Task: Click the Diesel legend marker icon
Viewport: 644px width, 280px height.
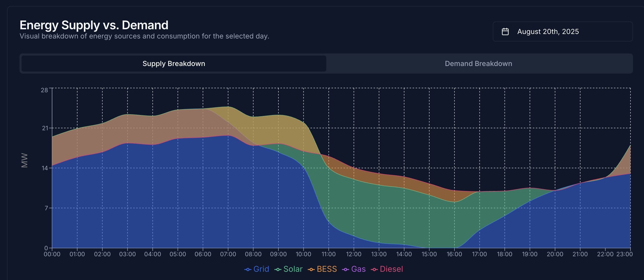Action: pyautogui.click(x=374, y=269)
